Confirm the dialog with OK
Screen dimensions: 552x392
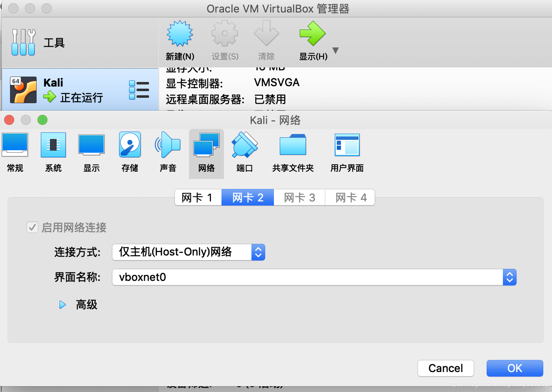(515, 368)
